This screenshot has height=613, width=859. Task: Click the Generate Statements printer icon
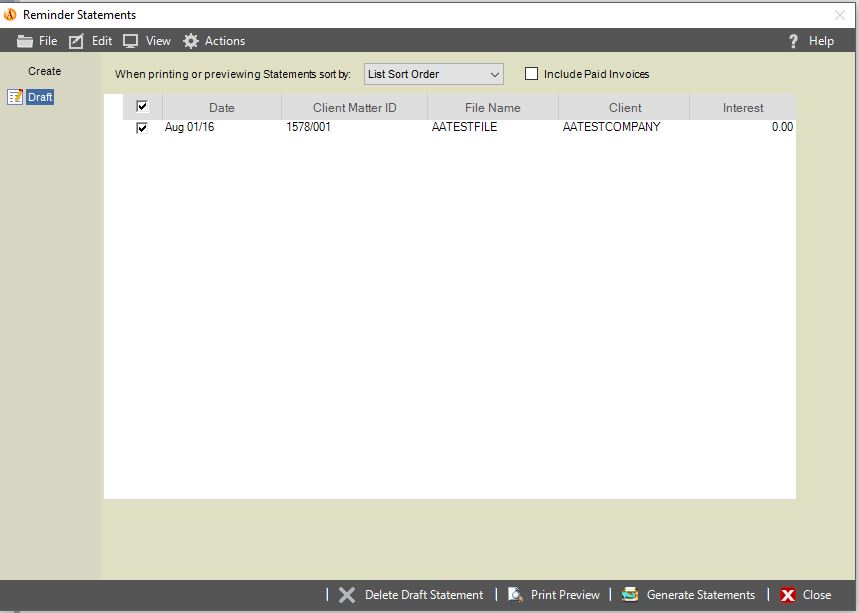(629, 594)
